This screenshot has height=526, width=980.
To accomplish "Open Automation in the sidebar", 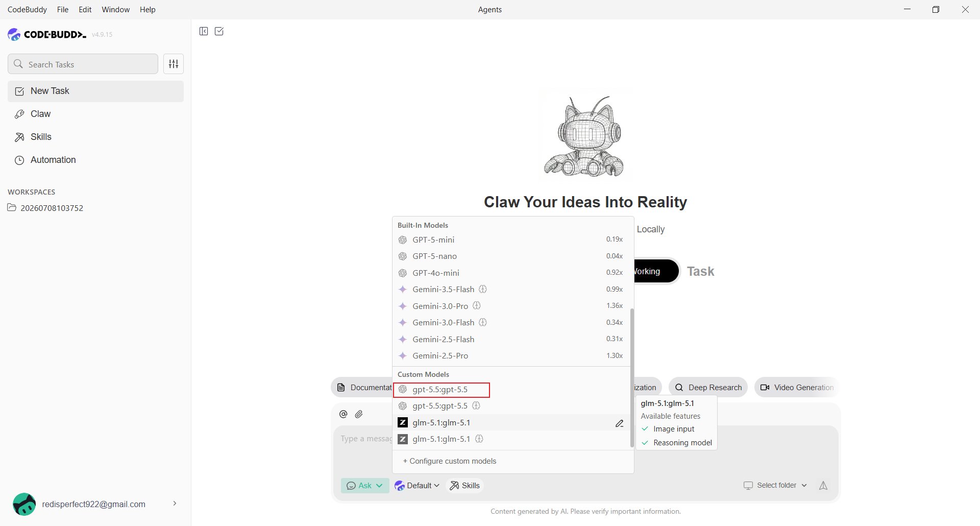I will point(95,160).
